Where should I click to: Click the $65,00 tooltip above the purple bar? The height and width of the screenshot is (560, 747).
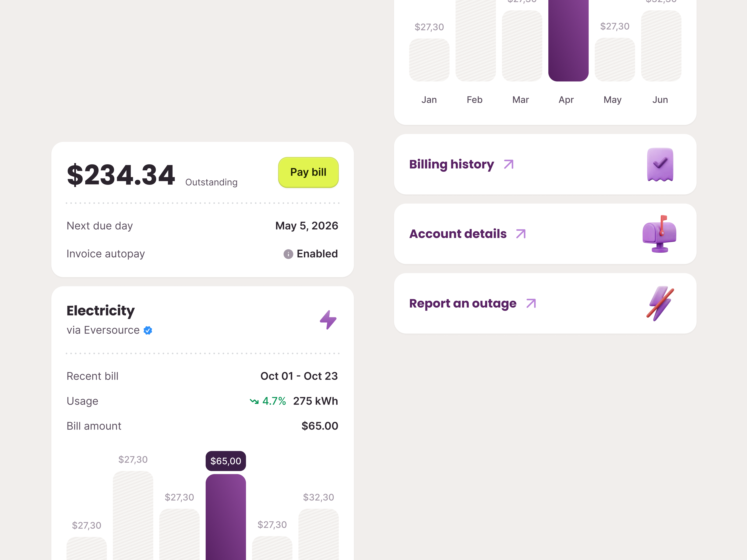pyautogui.click(x=226, y=460)
